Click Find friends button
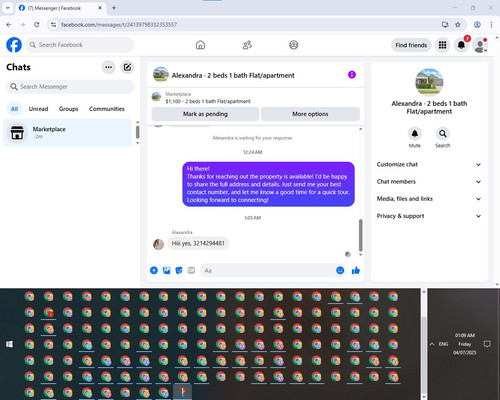 (411, 45)
